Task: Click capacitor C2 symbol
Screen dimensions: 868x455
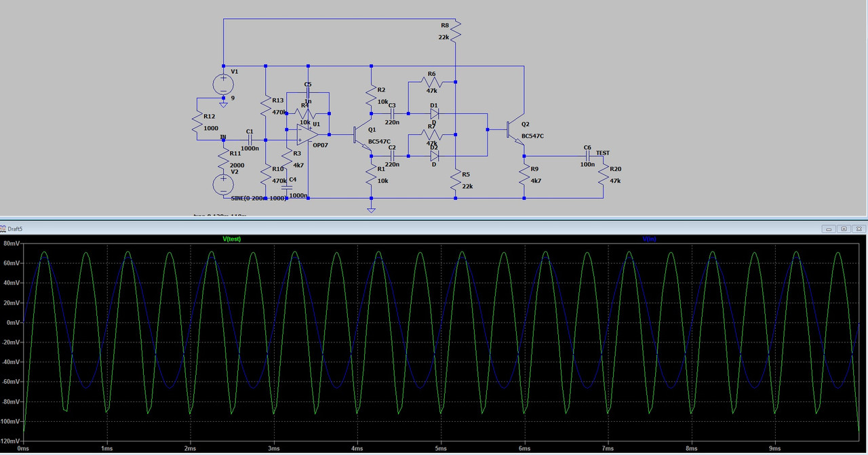Action: tap(392, 156)
